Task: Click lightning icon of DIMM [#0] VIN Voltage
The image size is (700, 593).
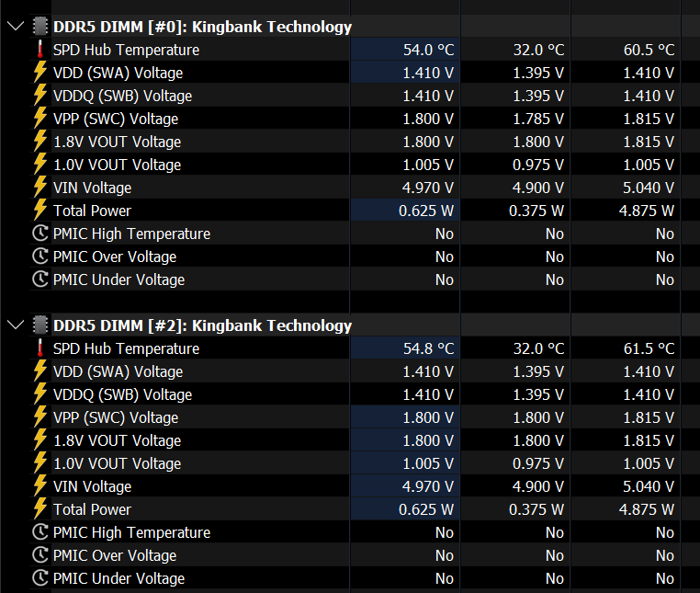Action: 40,188
